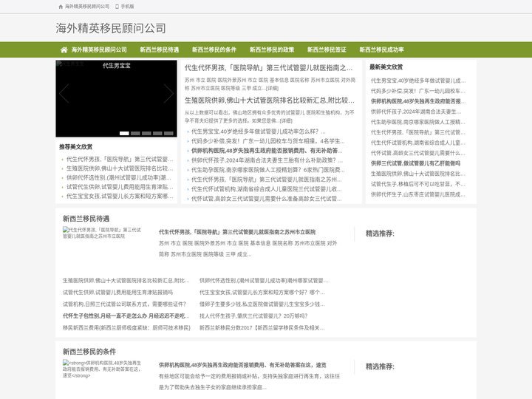Select the fifth carousel indicator bar
532x399 pixels.
[168, 133]
